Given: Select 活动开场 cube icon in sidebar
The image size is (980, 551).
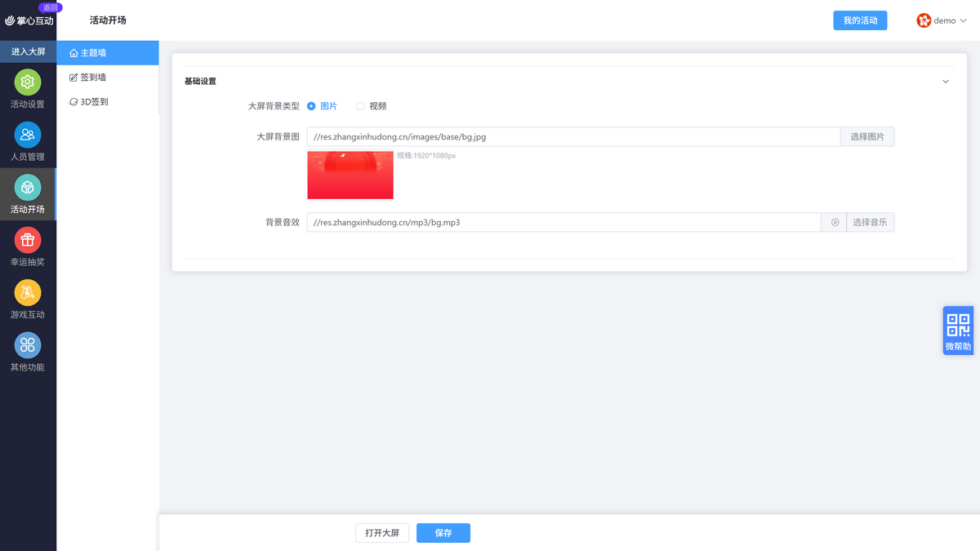Looking at the screenshot, I should coord(28,187).
